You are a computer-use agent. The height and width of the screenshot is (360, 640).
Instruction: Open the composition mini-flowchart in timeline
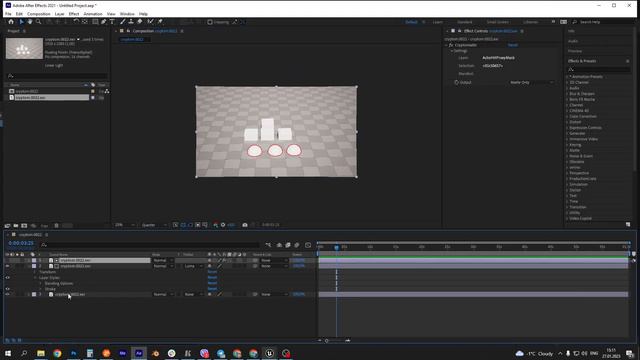268,245
